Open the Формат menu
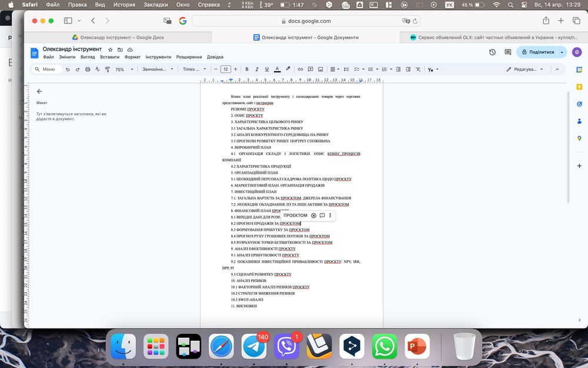This screenshot has height=368, width=588. click(x=132, y=57)
